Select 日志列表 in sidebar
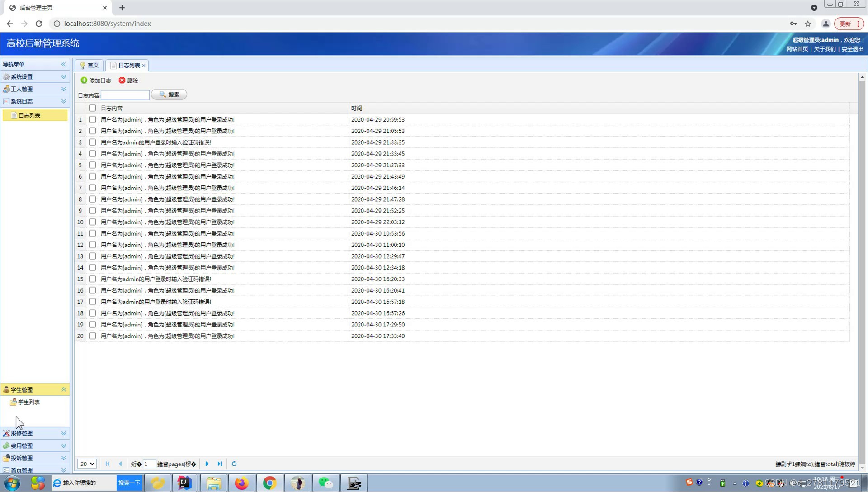Viewport: 868px width, 492px height. pos(35,115)
